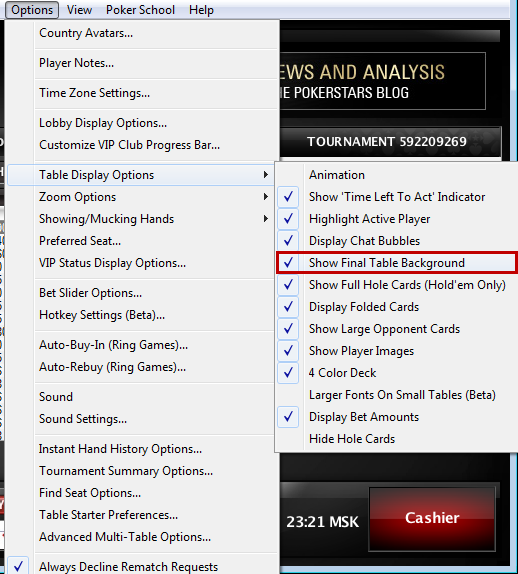Click the red Cashier button
This screenshot has width=518, height=574.
(432, 518)
